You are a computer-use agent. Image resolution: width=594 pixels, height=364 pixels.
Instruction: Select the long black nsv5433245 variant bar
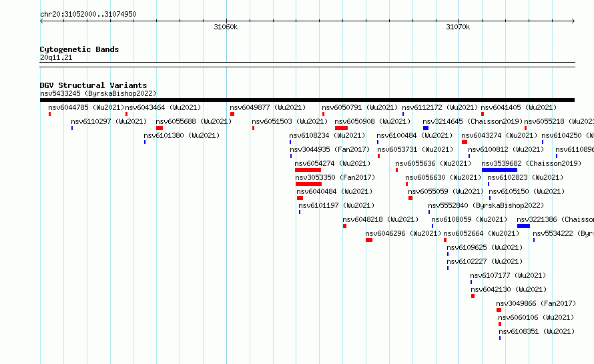click(307, 100)
